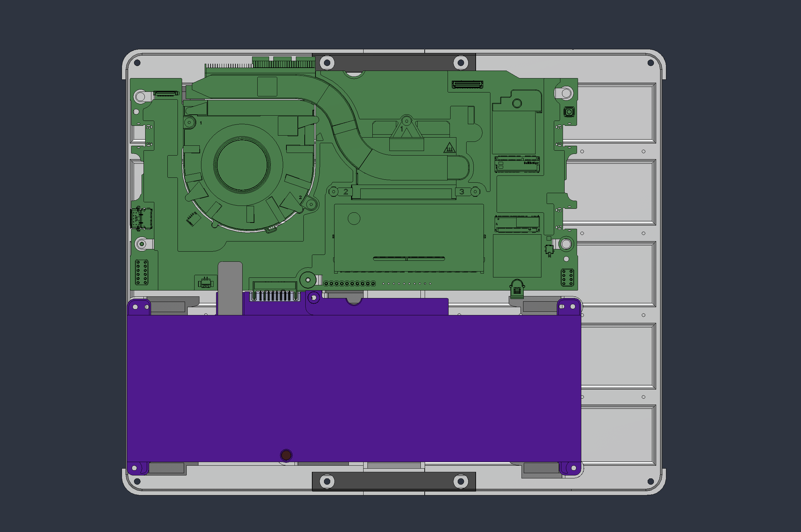Click the chassis screw hole in the top-right corner

651,63
